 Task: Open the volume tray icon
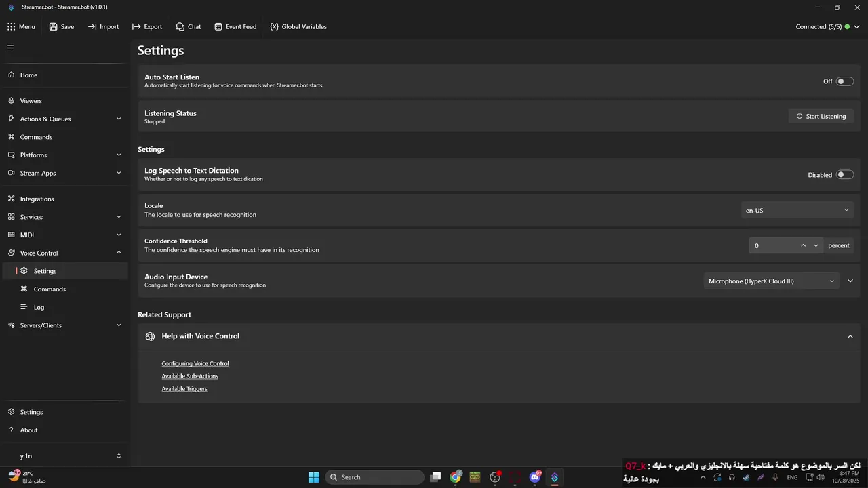point(821,477)
